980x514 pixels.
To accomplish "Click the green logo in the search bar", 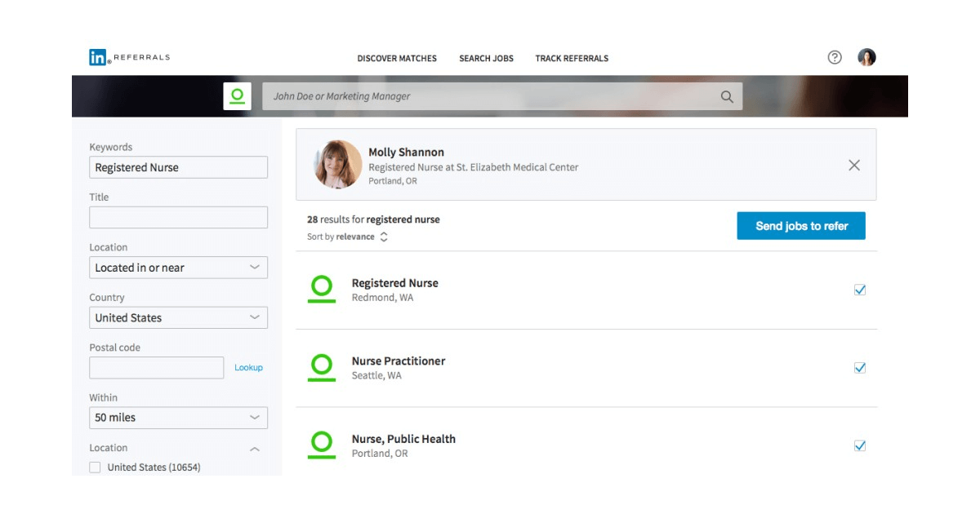I will (x=238, y=95).
